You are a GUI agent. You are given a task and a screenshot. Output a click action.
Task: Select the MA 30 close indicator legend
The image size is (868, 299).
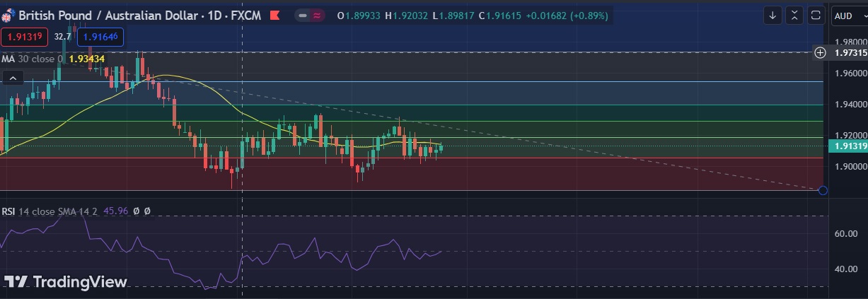click(33, 59)
